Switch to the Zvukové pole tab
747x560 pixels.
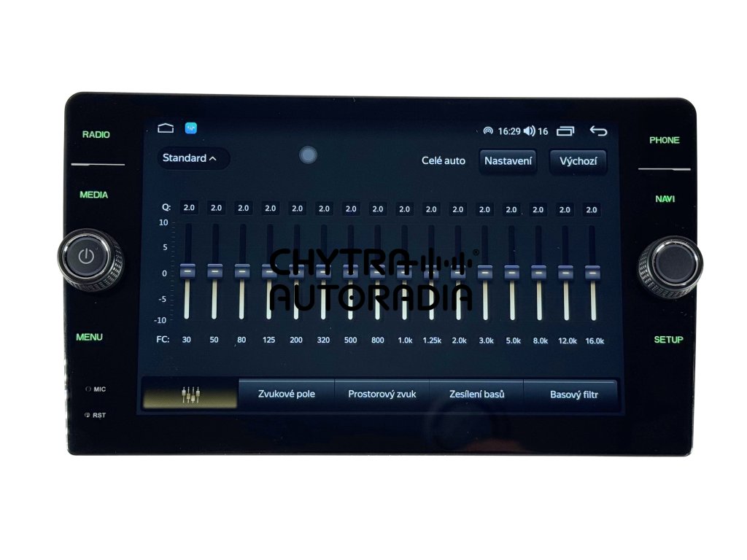[x=286, y=394]
